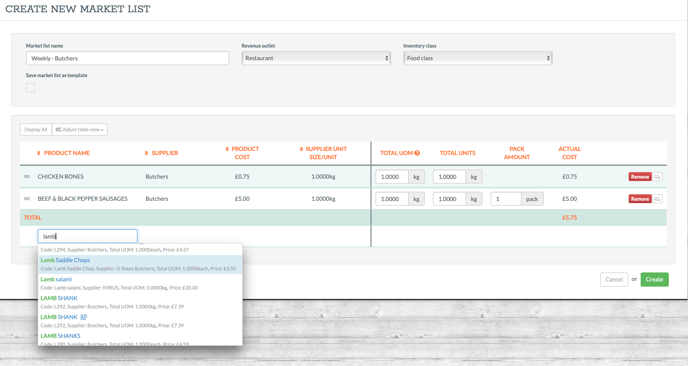This screenshot has width=688, height=366.
Task: Click the ACTUAL COST column header
Action: (x=570, y=153)
